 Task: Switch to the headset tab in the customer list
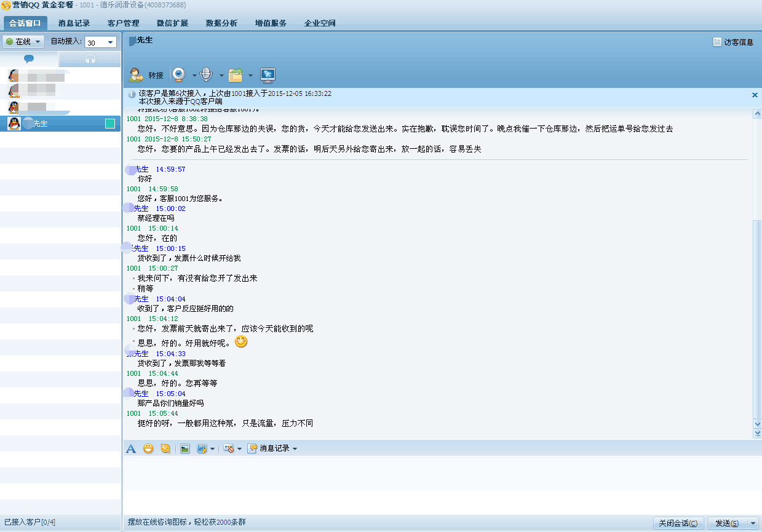[90, 59]
